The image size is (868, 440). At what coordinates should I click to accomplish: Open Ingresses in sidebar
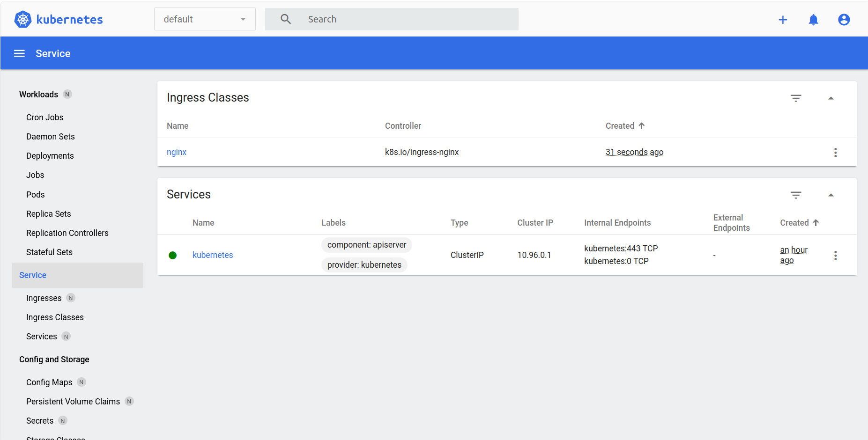point(44,298)
